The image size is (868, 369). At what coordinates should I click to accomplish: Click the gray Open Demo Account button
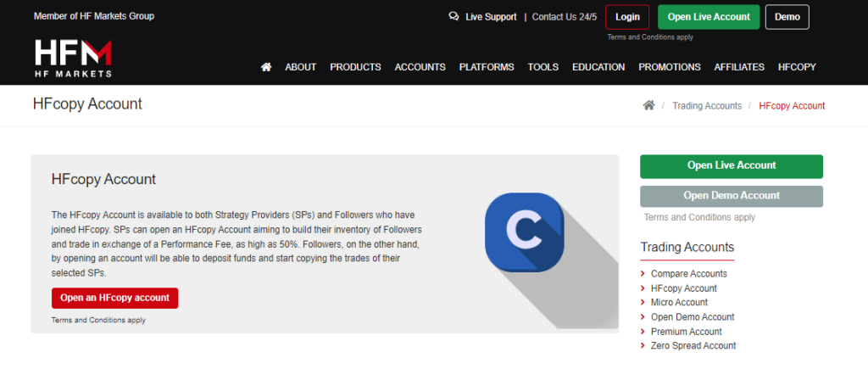point(732,196)
